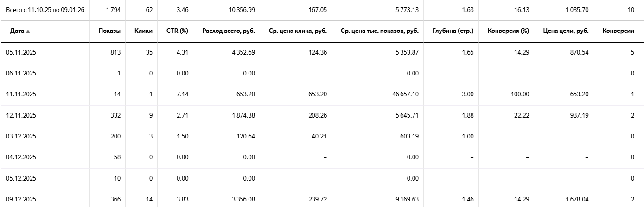The height and width of the screenshot is (207, 644).
Task: Select the 04.12.2025 date row
Action: click(21, 157)
